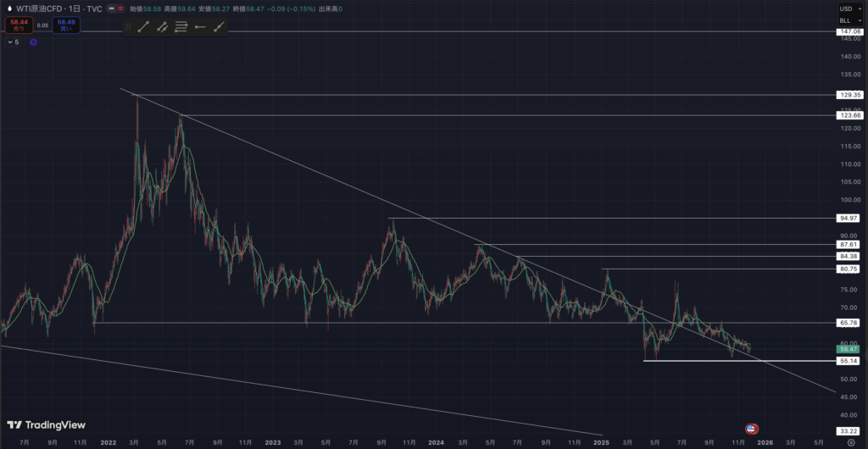Expand the collapsed indicators legend showing 5

coord(13,42)
